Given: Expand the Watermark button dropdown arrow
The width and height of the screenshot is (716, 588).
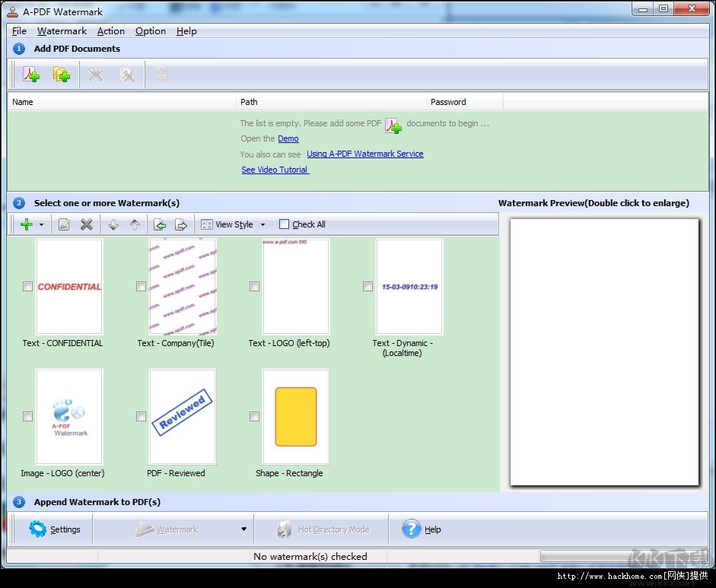Looking at the screenshot, I should tap(243, 529).
